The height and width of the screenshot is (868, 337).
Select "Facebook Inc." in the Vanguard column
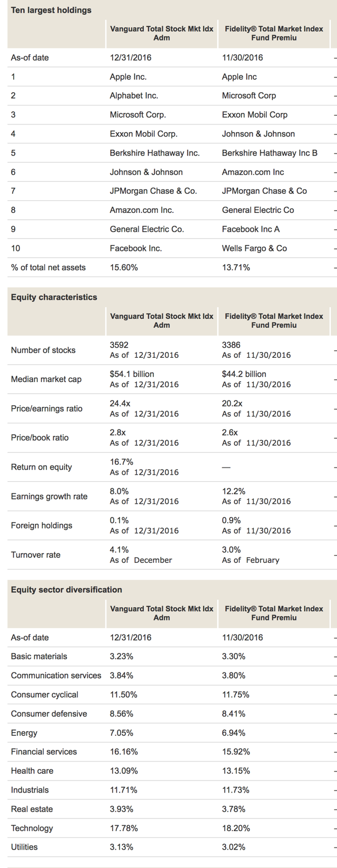[136, 248]
